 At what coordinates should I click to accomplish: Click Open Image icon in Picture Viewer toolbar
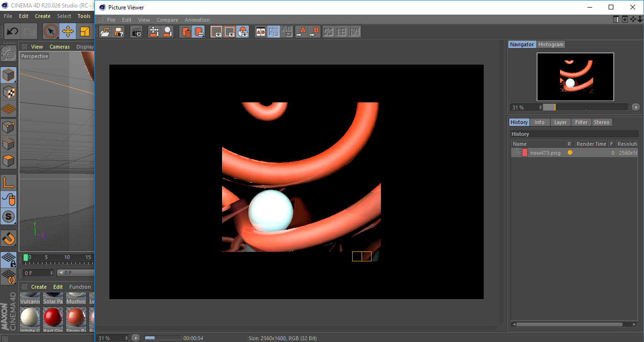[x=106, y=32]
